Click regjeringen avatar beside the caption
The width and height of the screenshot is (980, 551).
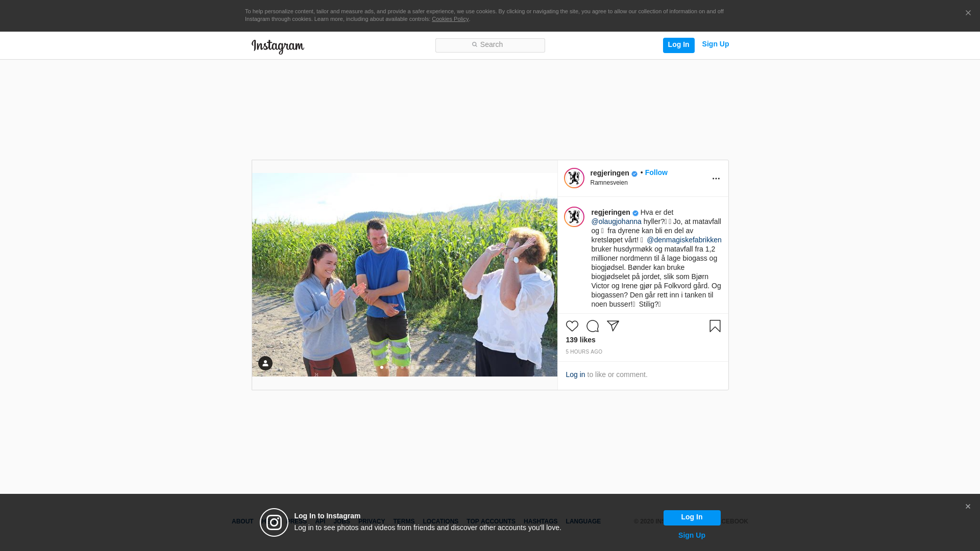[x=574, y=217]
